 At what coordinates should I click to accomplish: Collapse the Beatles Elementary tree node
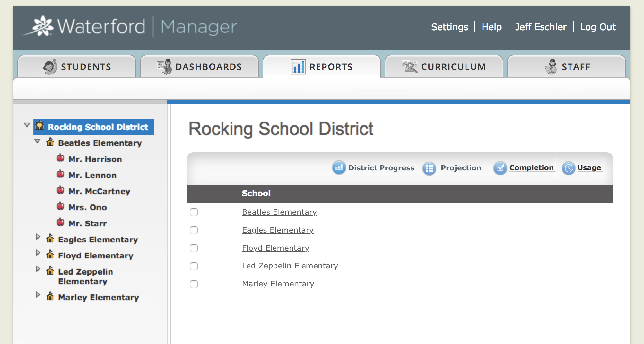(x=37, y=141)
